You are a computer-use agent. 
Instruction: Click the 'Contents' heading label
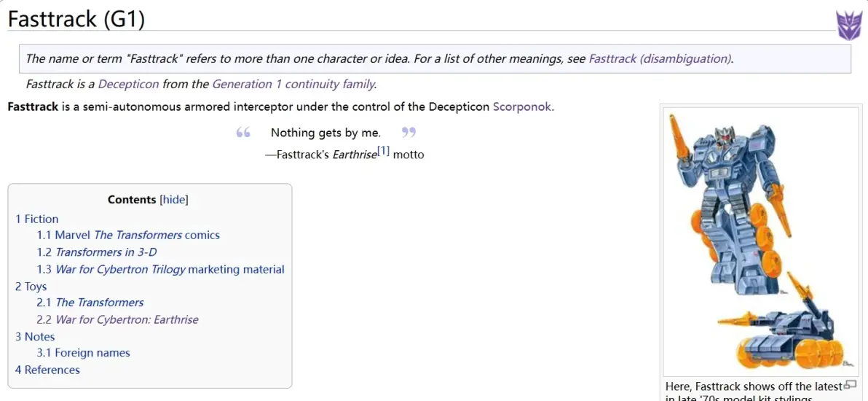tap(132, 200)
